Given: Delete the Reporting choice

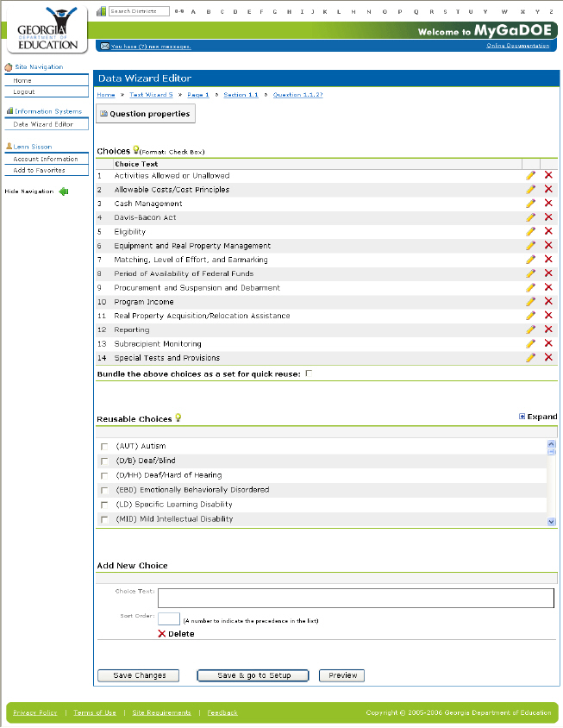Looking at the screenshot, I should tap(548, 329).
